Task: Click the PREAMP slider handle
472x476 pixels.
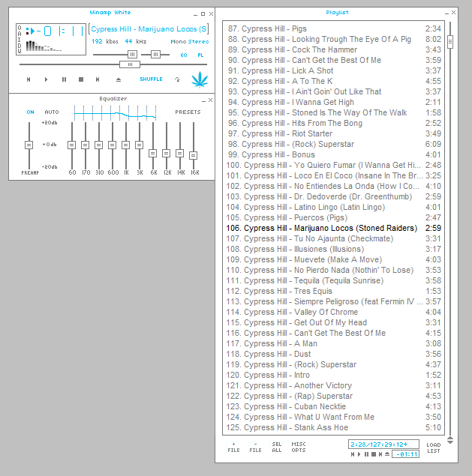Action: (29, 145)
